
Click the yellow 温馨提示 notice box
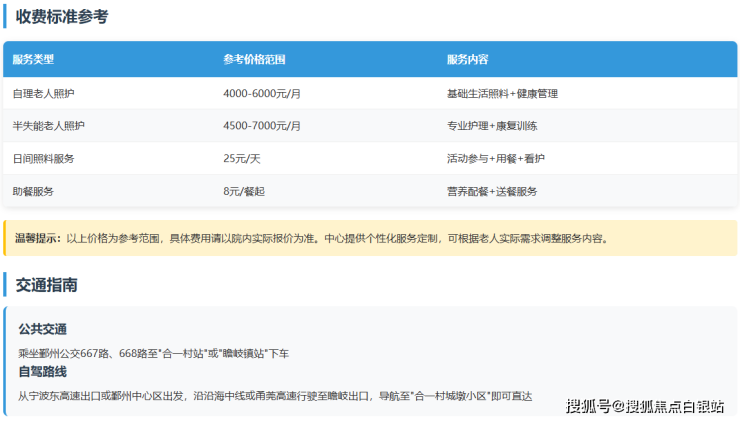[370, 238]
